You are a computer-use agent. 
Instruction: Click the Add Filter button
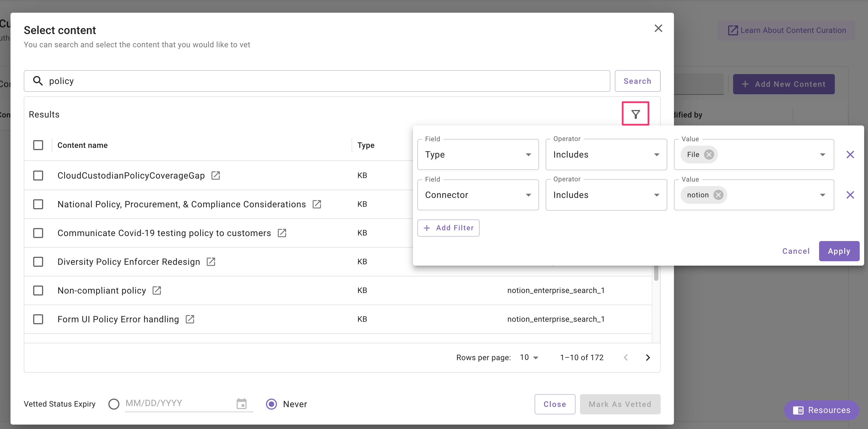[x=448, y=228]
